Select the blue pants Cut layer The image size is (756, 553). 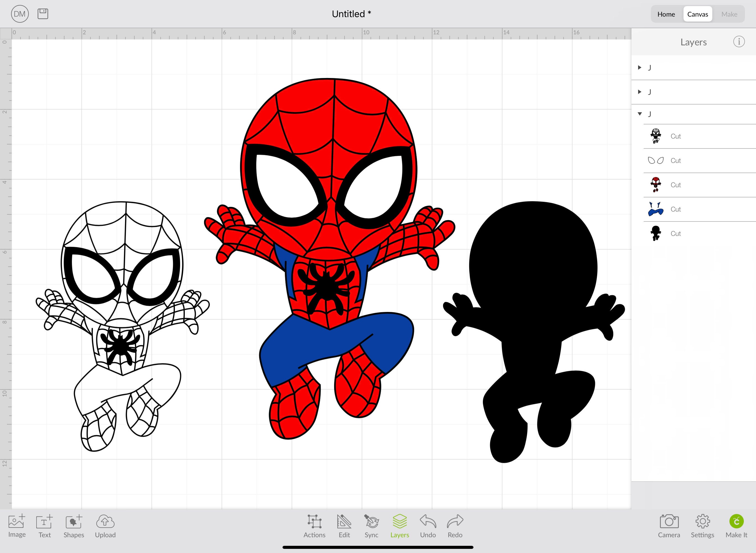tap(699, 209)
